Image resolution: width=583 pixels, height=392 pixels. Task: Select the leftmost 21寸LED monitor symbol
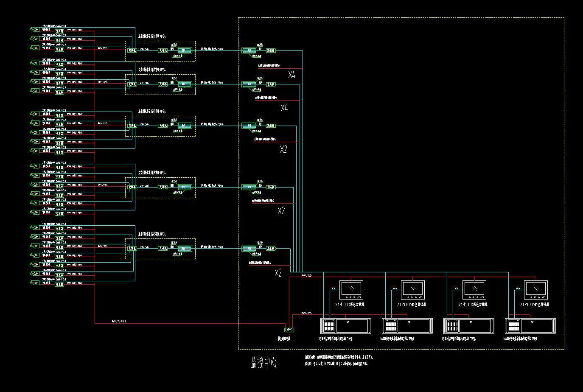pos(351,290)
